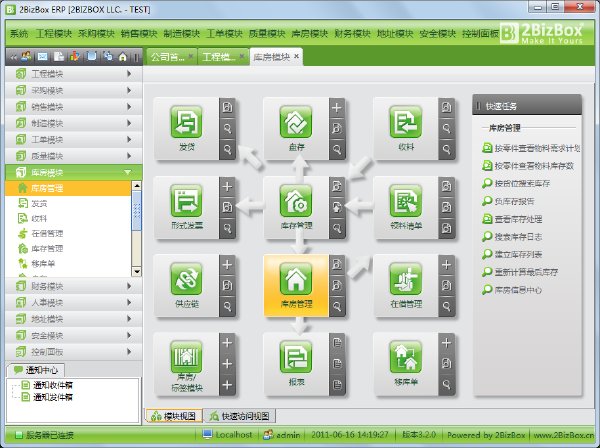Collapse sidebar with the double-arrow toolbar icon
Viewport: 600px width, 448px height.
click(x=14, y=57)
